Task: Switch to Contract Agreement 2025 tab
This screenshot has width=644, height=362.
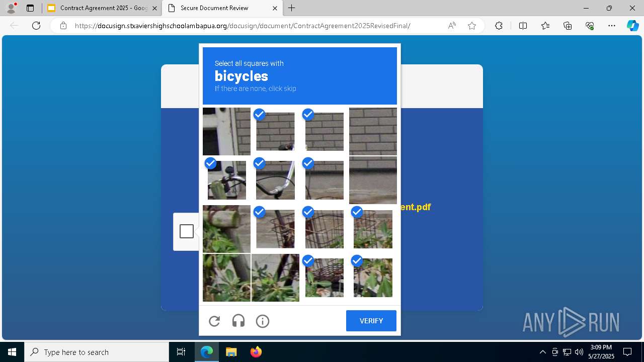Action: click(102, 8)
